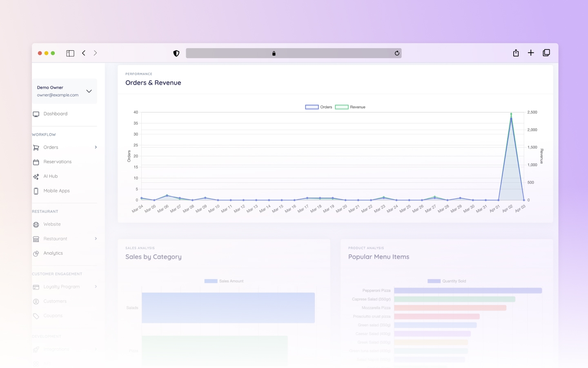Open a new browser tab

pyautogui.click(x=531, y=53)
